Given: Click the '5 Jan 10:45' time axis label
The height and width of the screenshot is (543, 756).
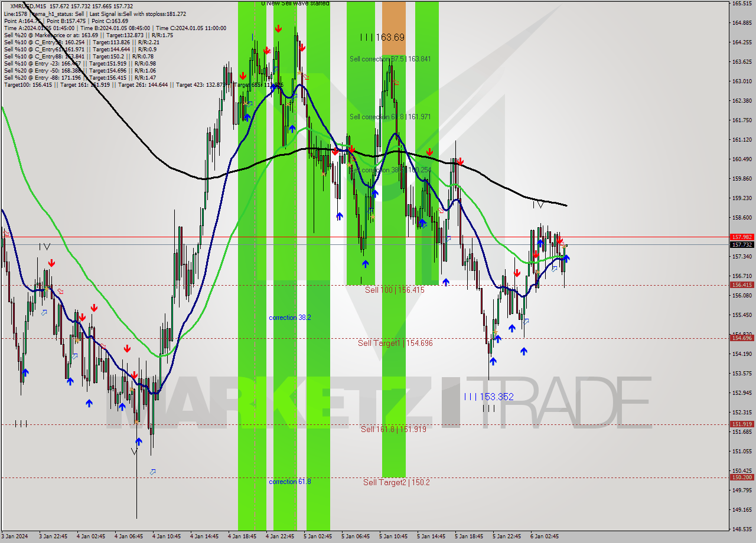Looking at the screenshot, I should tap(393, 537).
